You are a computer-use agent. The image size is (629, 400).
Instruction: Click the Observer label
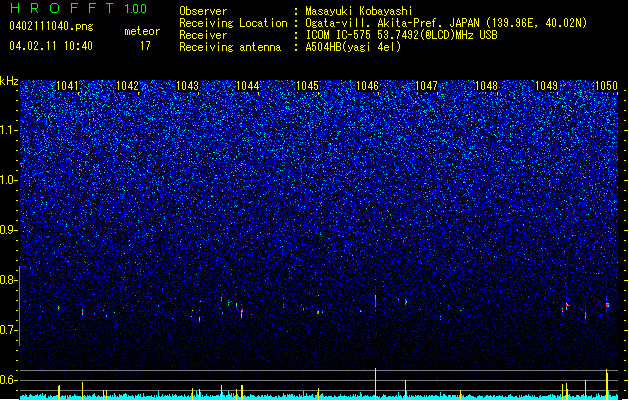point(203,11)
